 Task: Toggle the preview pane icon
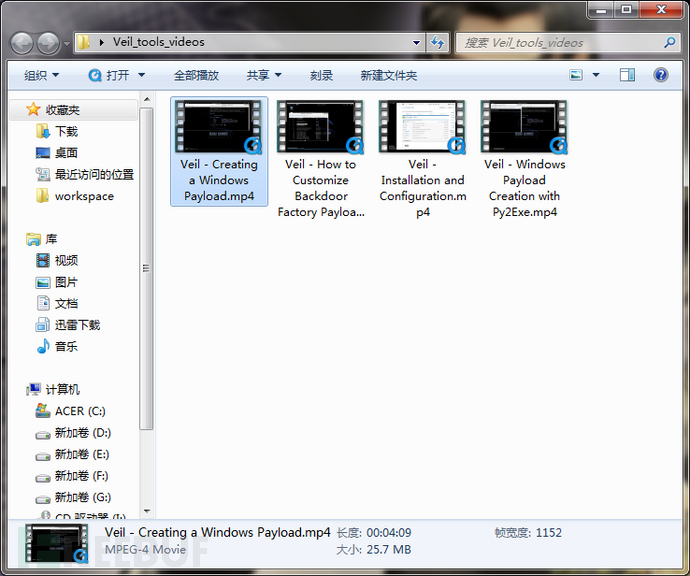pos(627,75)
